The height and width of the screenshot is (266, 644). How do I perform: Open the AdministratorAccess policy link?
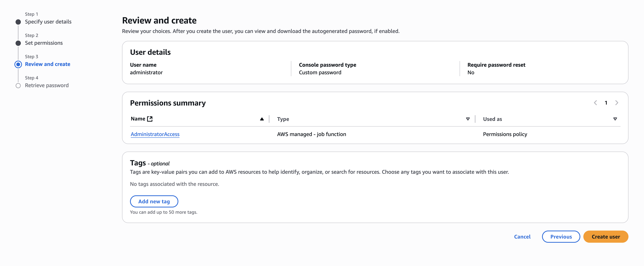[x=155, y=134]
